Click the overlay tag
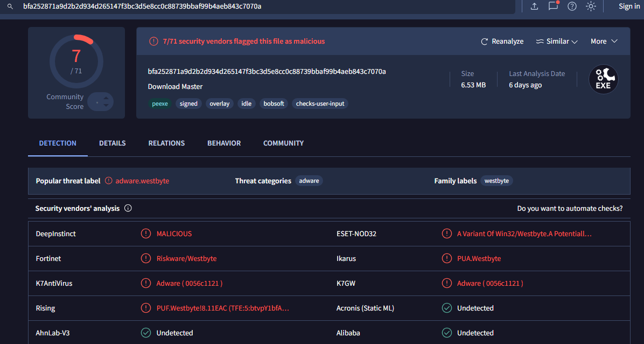Viewport: 644px width, 344px height. (219, 104)
